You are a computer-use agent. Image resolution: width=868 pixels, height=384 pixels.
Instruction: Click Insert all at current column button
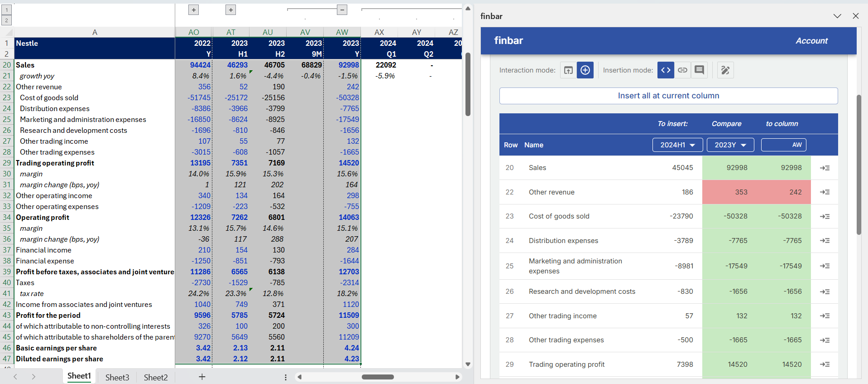tap(668, 96)
